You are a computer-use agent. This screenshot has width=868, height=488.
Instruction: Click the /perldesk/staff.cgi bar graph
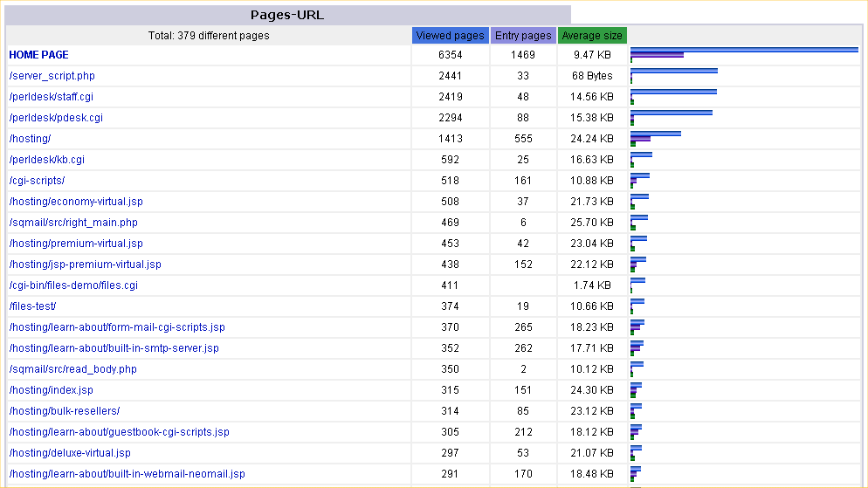[673, 97]
